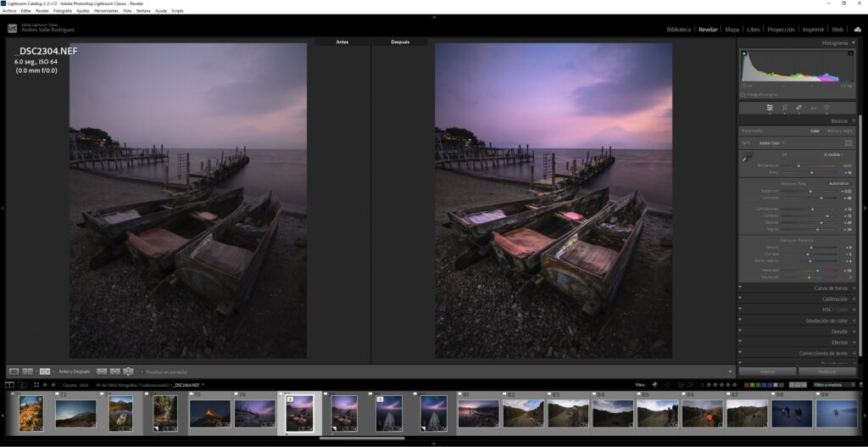Select the Red eye correction tool icon
Screen dimensions: 868x447
[x=813, y=108]
